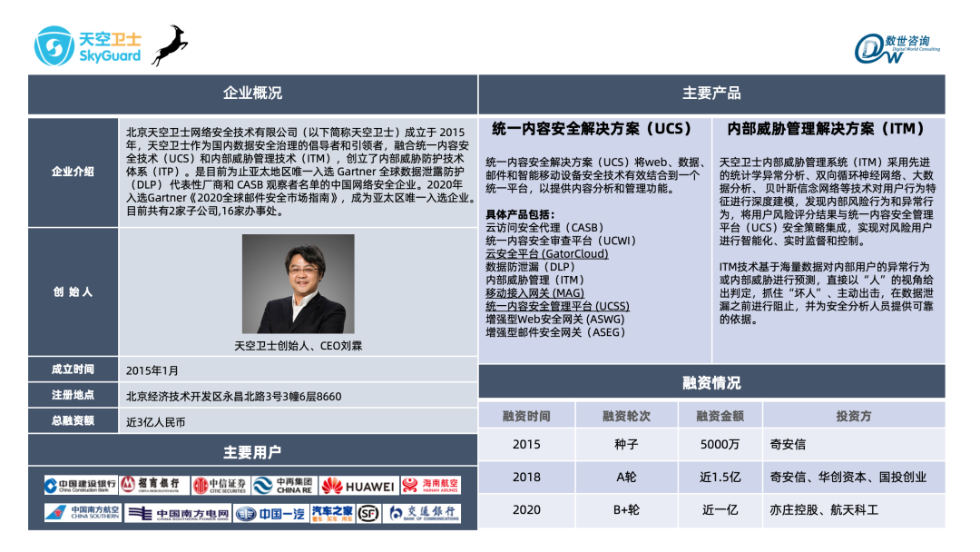
Task: Click the 融资金额 column header
Action: (x=720, y=417)
